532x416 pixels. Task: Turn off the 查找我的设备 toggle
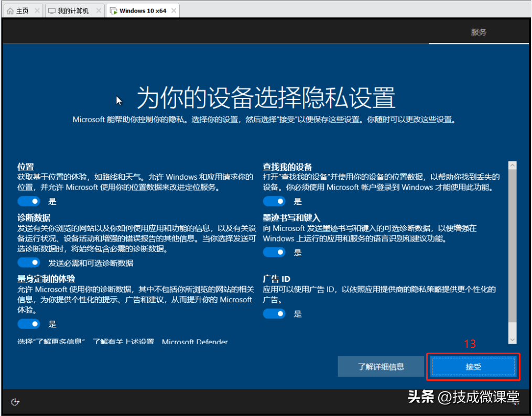pyautogui.click(x=274, y=201)
